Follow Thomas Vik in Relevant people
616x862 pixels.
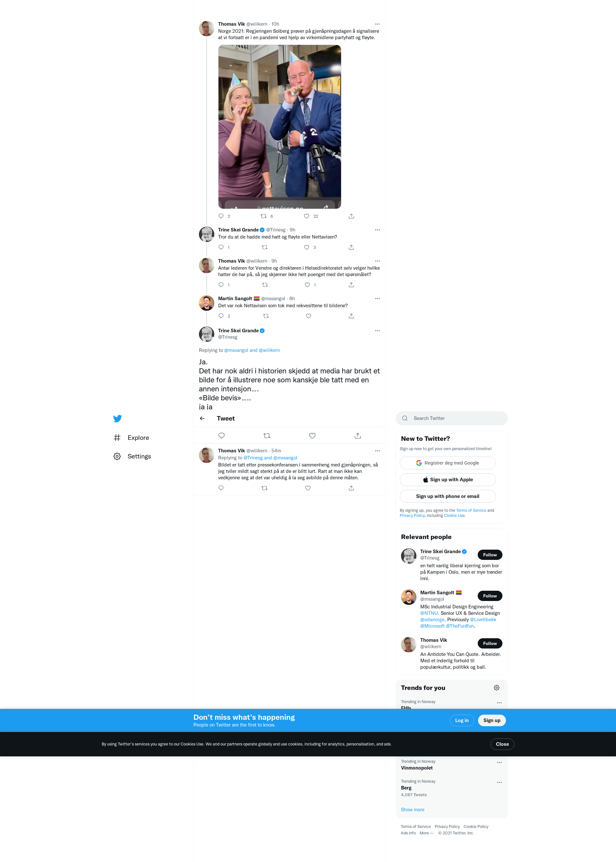(x=490, y=643)
